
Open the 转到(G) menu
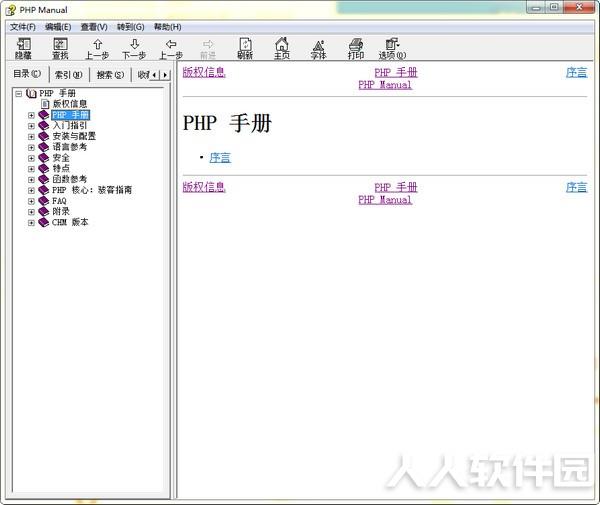click(x=130, y=27)
